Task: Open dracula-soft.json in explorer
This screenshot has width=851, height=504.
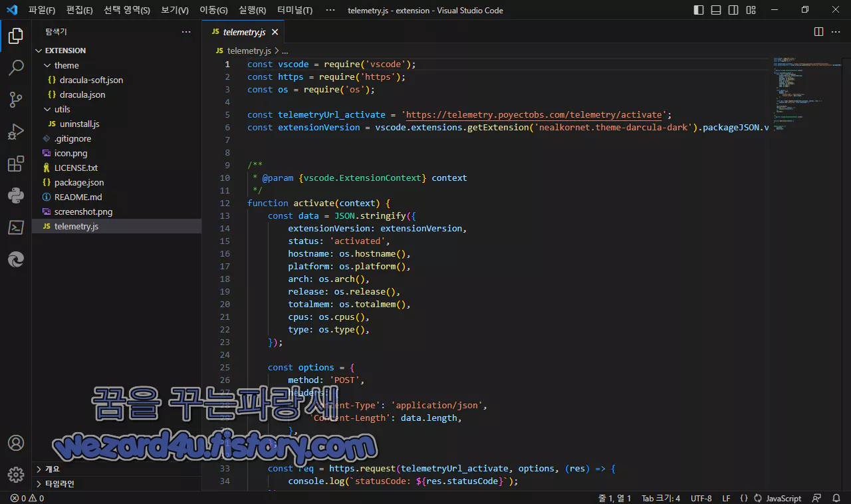Action: (116, 80)
